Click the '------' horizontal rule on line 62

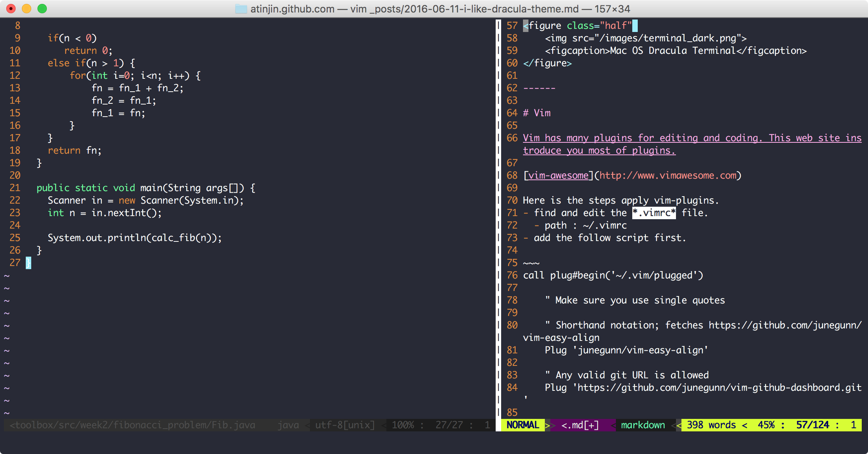(x=539, y=88)
